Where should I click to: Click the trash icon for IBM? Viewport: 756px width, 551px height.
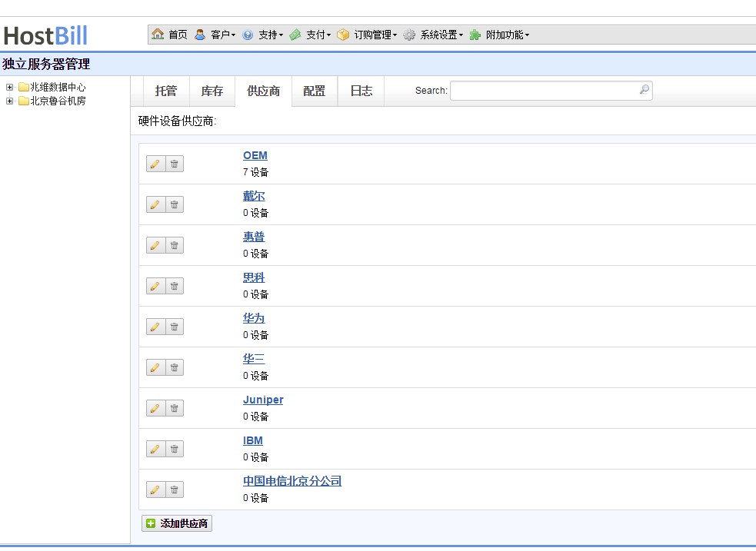(175, 449)
